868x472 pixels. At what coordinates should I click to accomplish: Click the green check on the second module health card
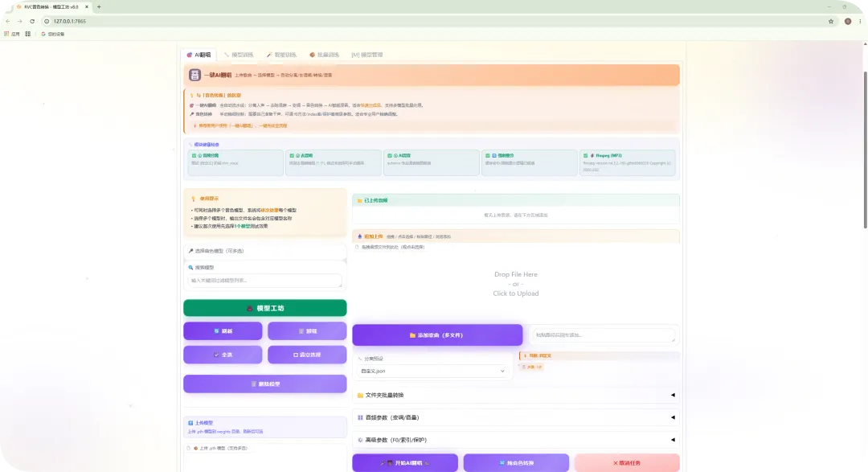point(292,156)
